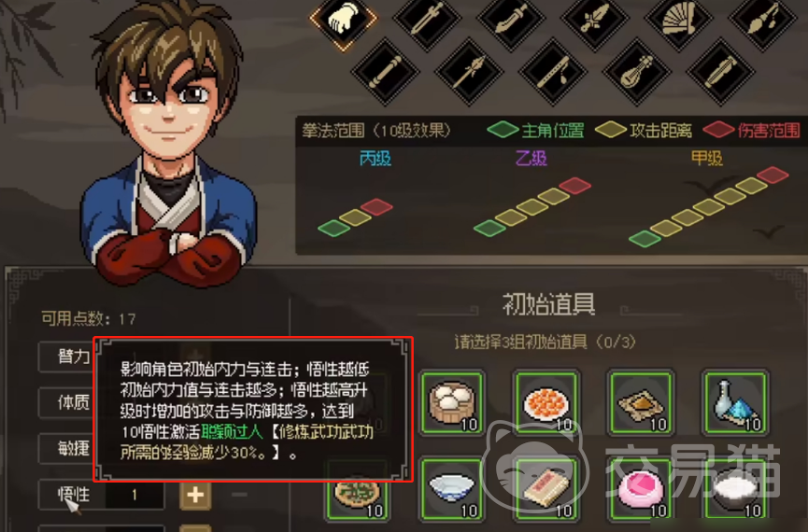
Task: Select the pipa lute weapon icon
Action: pos(637,72)
